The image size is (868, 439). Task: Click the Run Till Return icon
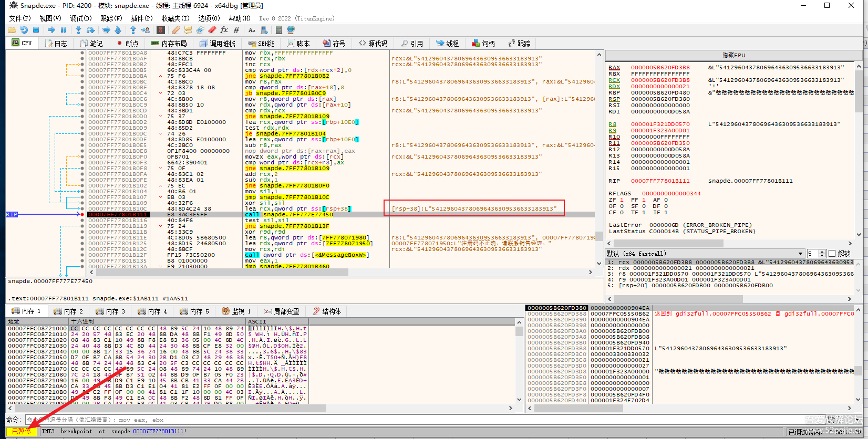point(133,30)
